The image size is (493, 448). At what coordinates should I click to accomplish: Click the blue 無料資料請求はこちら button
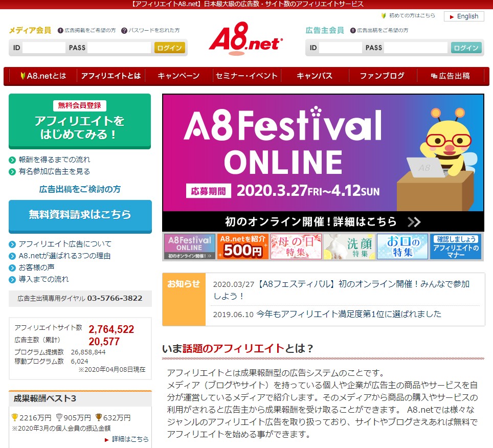coord(80,216)
